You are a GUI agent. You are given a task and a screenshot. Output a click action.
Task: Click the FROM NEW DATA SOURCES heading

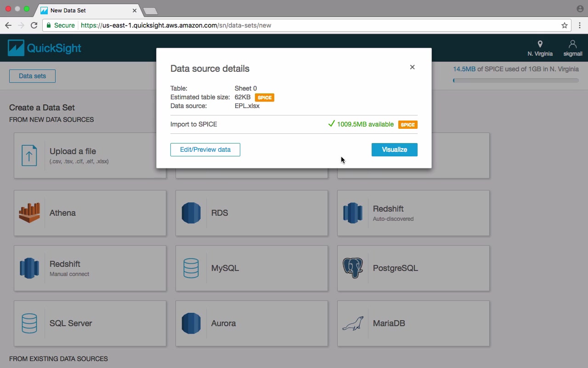pyautogui.click(x=51, y=120)
